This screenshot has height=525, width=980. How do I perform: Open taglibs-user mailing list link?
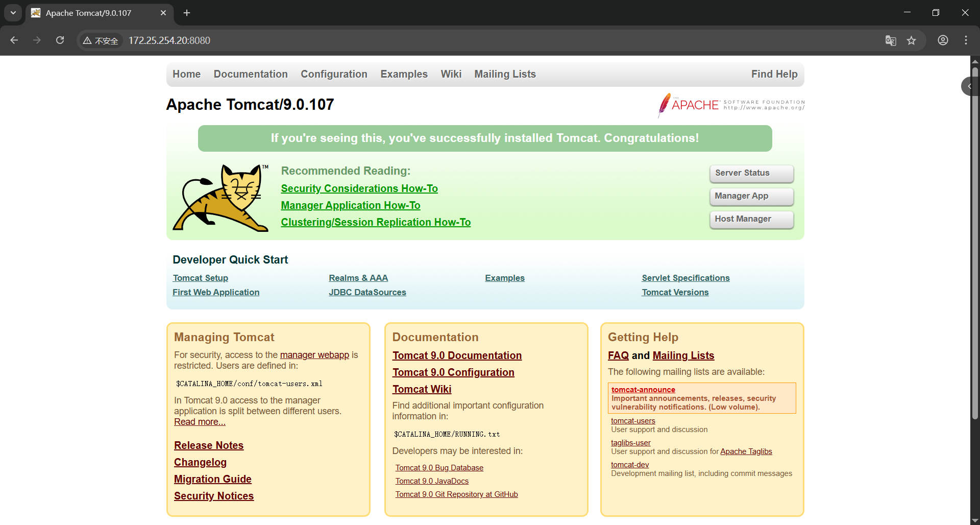[631, 443]
